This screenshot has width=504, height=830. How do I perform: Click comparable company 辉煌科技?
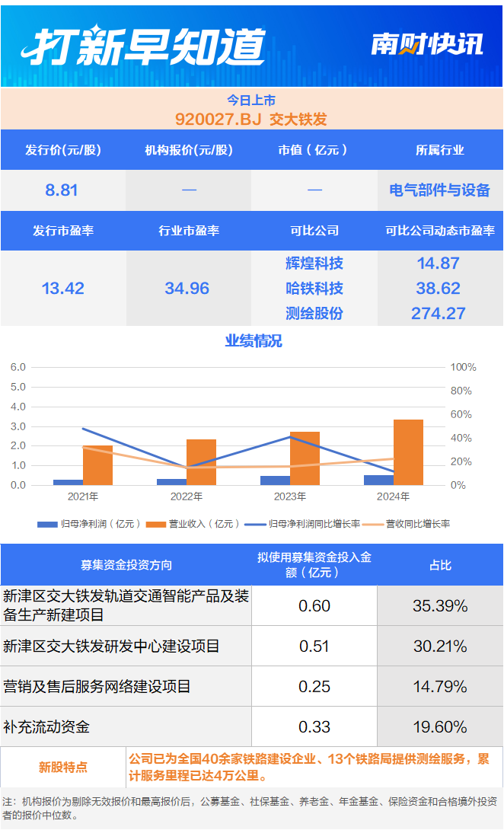click(x=314, y=263)
